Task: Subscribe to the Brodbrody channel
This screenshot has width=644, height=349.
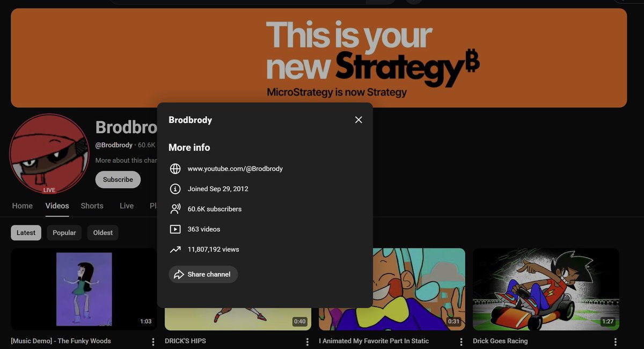Action: coord(118,180)
